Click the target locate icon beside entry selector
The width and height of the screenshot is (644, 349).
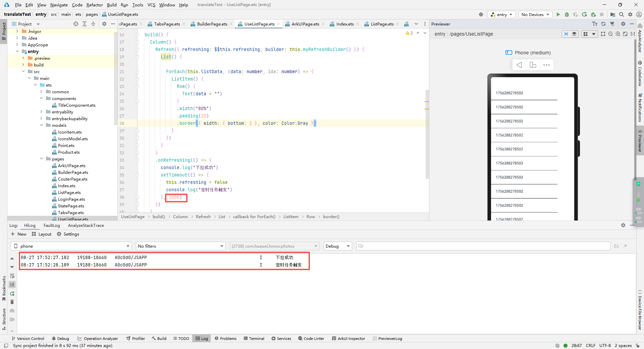coord(481,14)
